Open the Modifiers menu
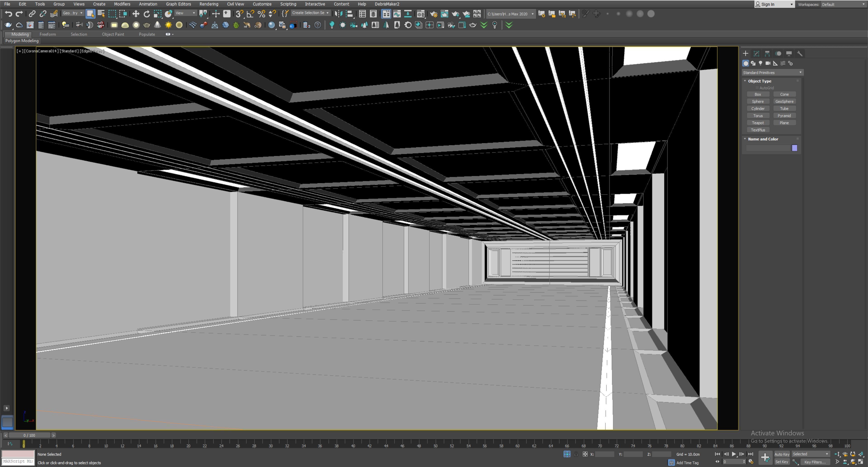868x467 pixels. pyautogui.click(x=122, y=4)
